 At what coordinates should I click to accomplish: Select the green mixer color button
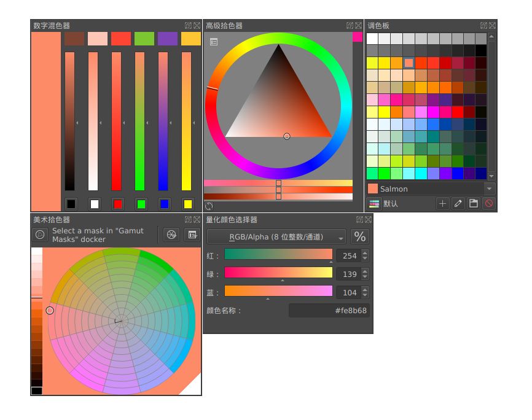coord(141,204)
